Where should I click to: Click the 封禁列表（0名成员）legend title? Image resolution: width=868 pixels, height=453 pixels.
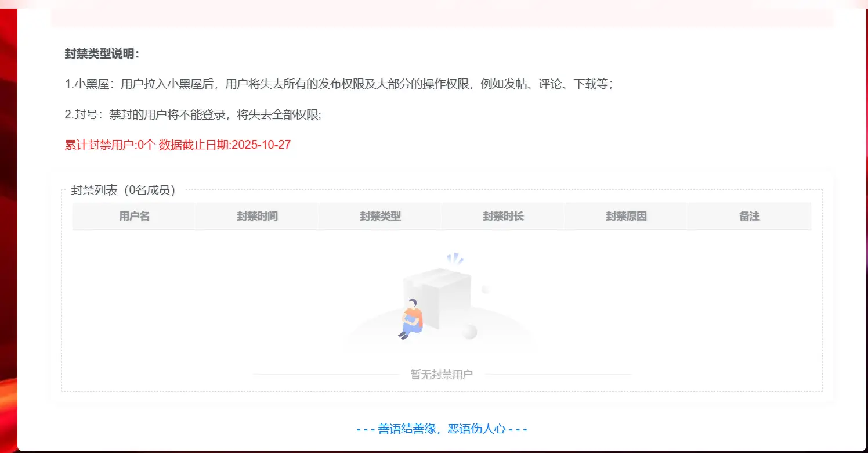click(x=123, y=190)
